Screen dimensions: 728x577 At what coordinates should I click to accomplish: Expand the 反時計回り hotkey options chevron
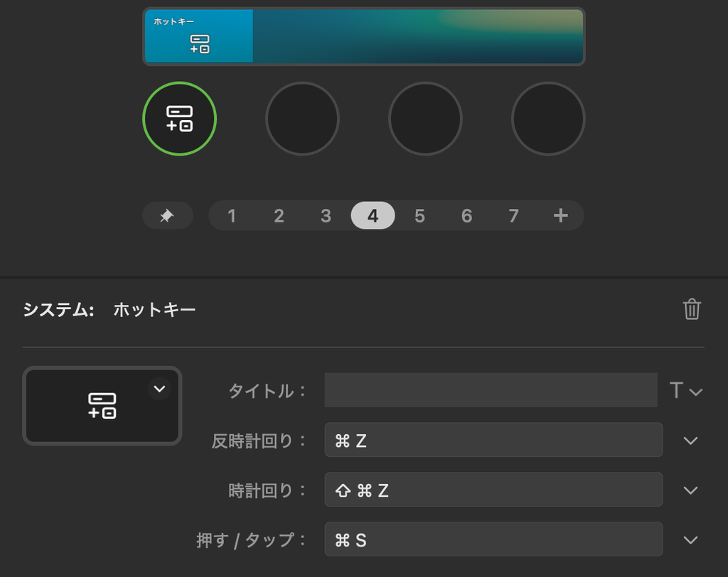pos(690,441)
